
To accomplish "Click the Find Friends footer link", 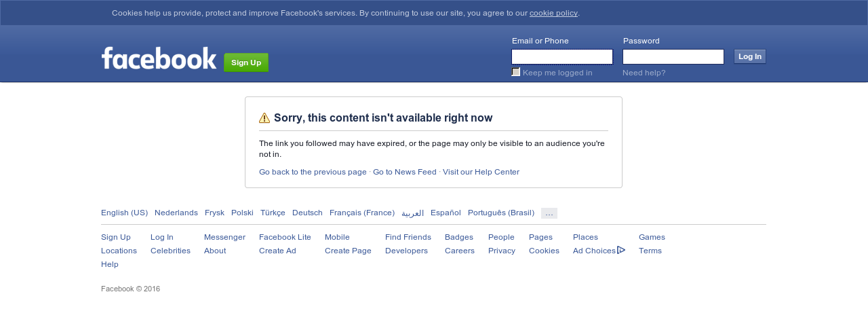I will (x=408, y=237).
